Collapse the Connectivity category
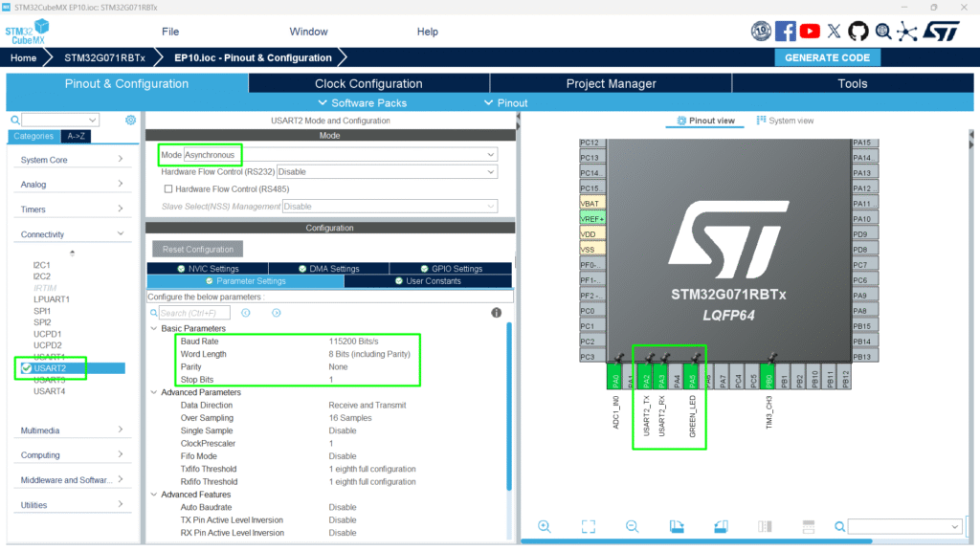The image size is (980, 551). [x=72, y=234]
